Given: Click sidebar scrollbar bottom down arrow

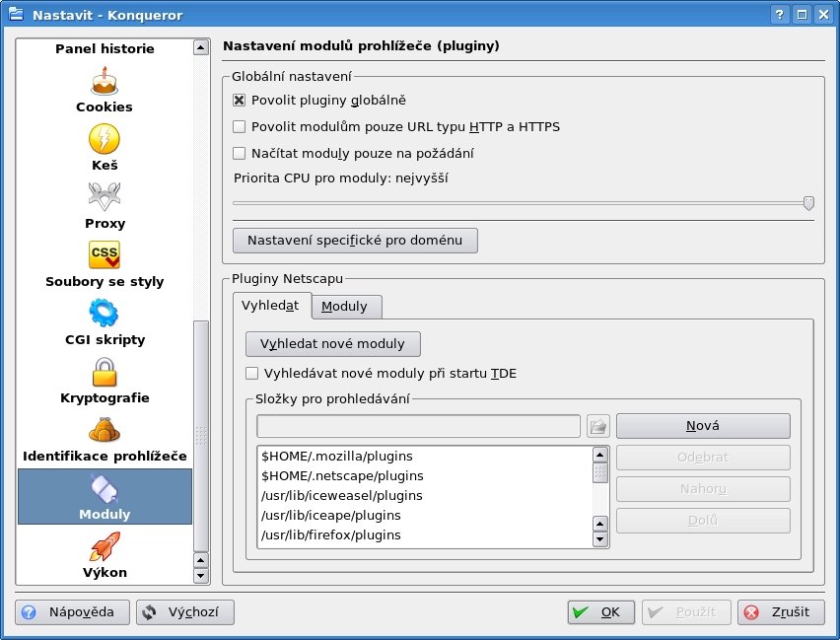Looking at the screenshot, I should pyautogui.click(x=201, y=576).
